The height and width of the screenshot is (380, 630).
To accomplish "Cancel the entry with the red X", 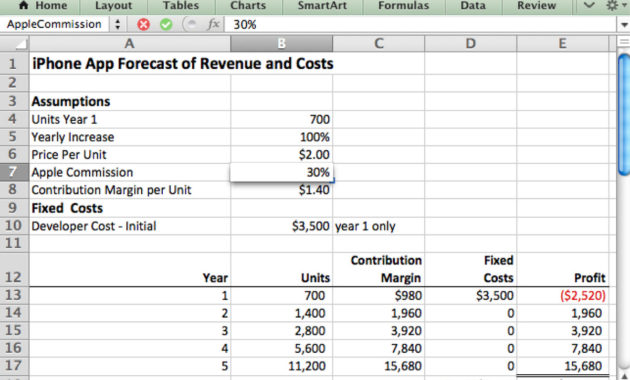I will coord(143,25).
